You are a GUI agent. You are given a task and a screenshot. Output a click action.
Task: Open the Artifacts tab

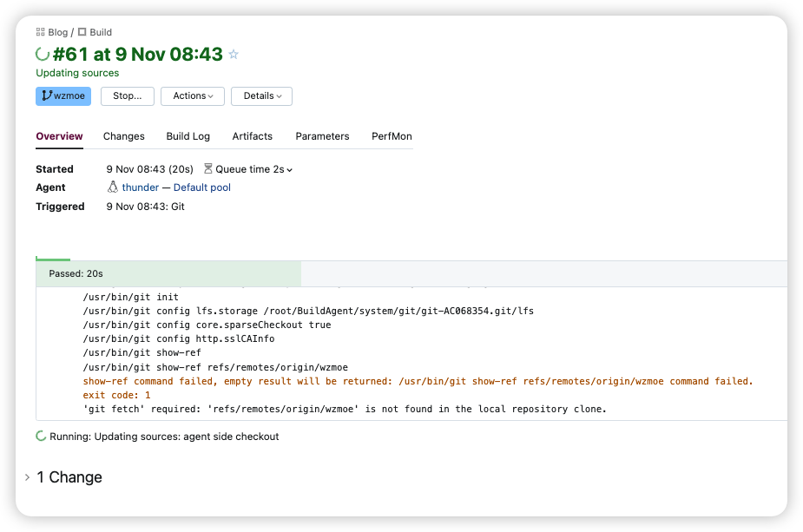click(x=253, y=136)
